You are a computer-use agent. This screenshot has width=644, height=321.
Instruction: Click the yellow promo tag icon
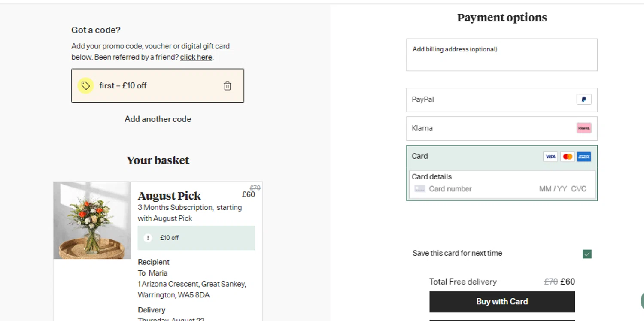[85, 86]
